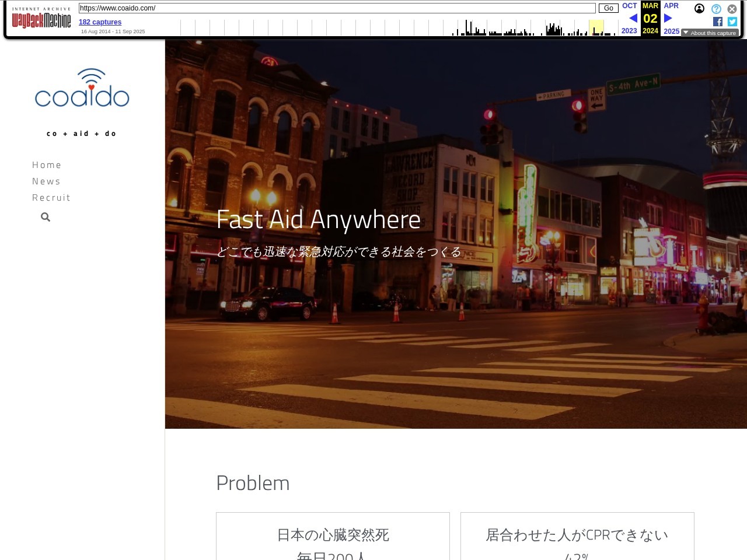
Task: Click the next capture arrow
Action: point(668,18)
